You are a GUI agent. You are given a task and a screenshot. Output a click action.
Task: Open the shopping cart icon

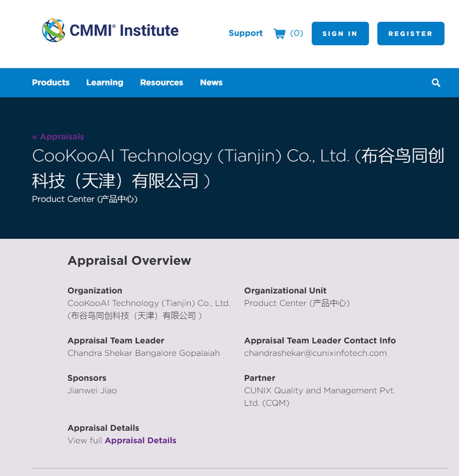pyautogui.click(x=280, y=33)
